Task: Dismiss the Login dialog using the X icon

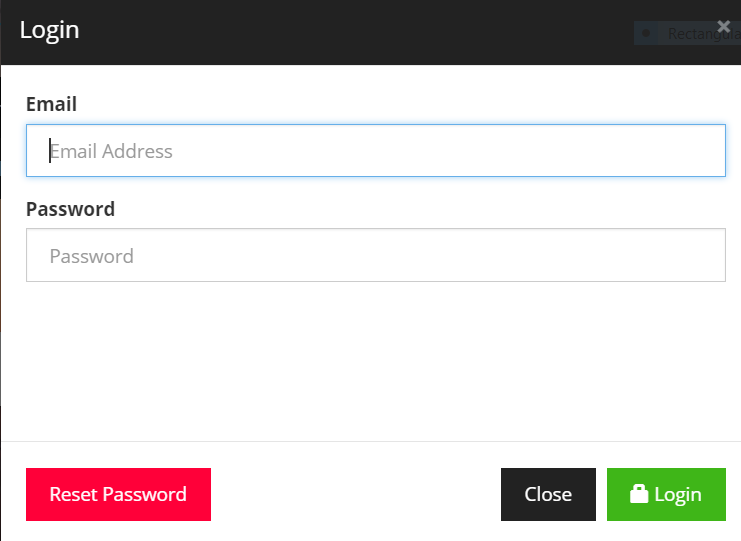Action: [x=724, y=27]
